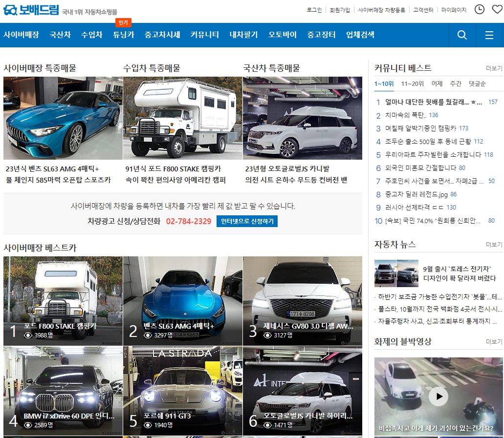Open community post 치마속의 폭탄
The image size is (504, 438).
click(x=406, y=115)
